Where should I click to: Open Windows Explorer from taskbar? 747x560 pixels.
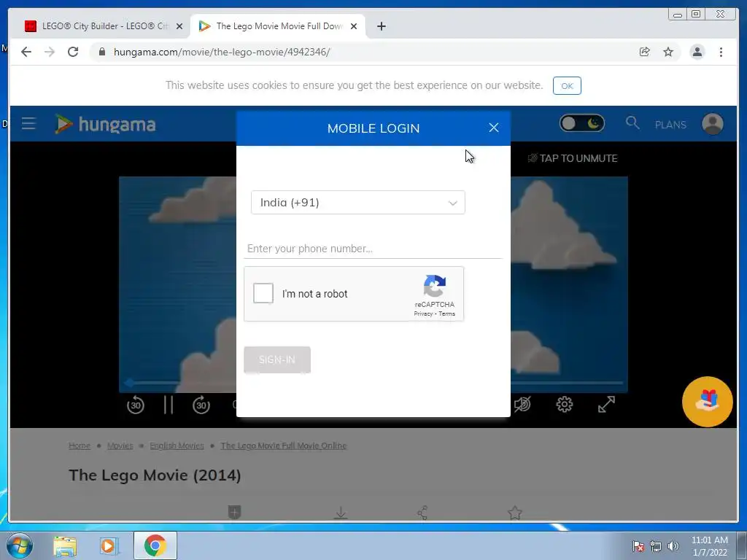coord(65,546)
